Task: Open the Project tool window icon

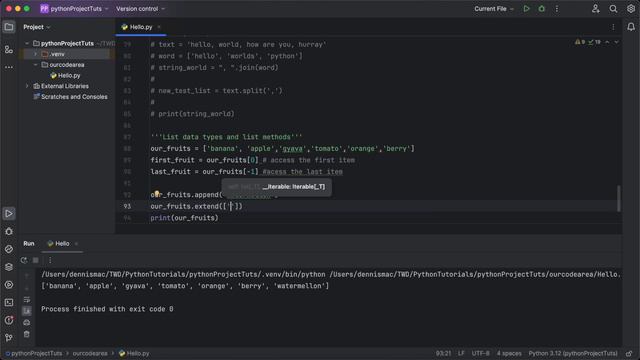Action: [9, 27]
